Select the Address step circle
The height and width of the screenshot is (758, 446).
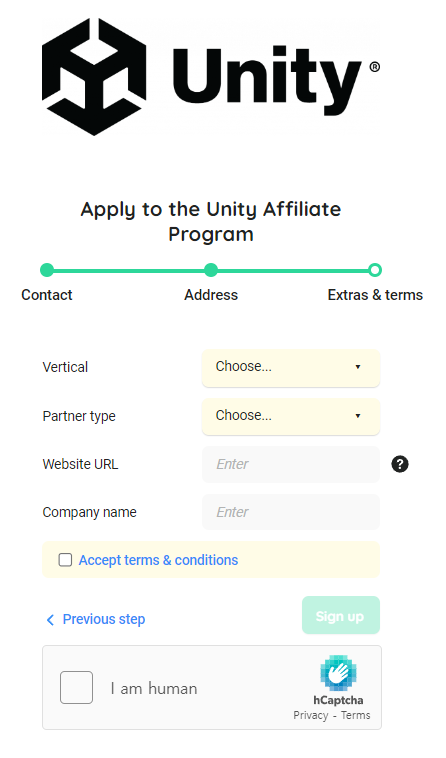pos(211,270)
